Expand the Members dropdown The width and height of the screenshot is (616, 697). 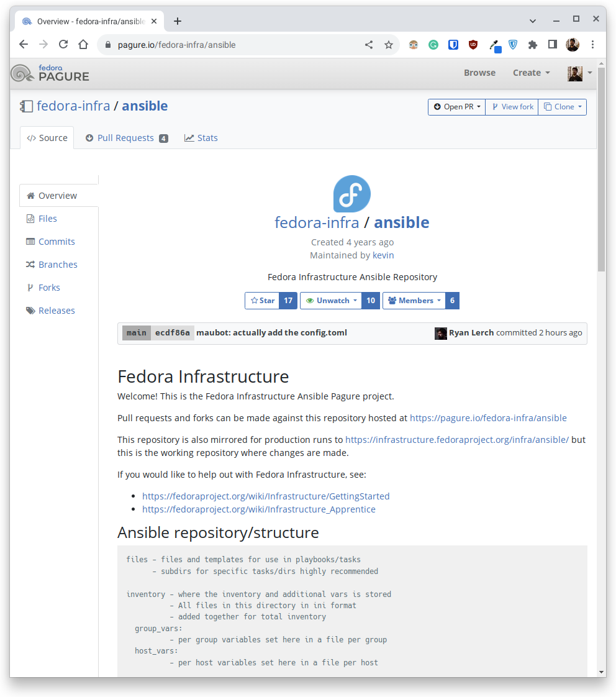point(414,301)
